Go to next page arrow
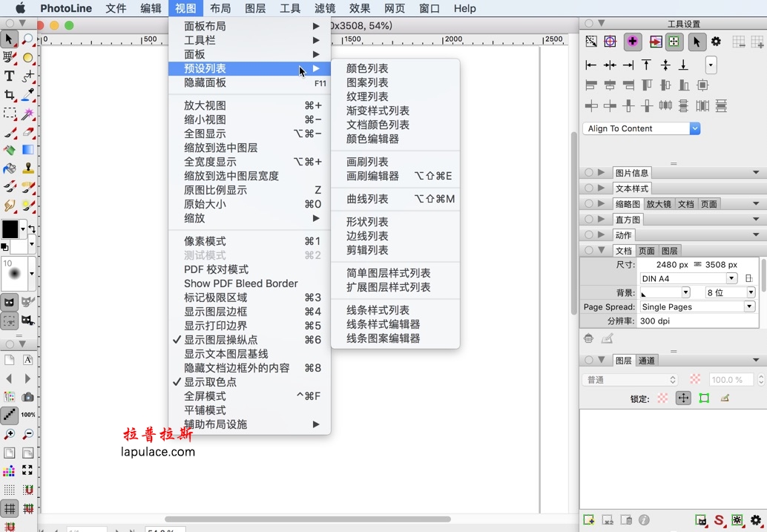Image resolution: width=767 pixels, height=532 pixels. point(27,378)
